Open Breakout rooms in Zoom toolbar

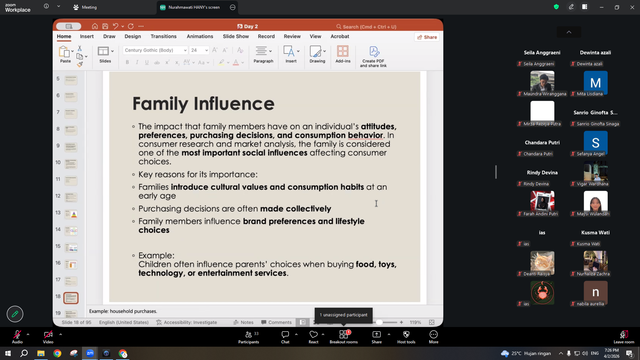tap(343, 337)
